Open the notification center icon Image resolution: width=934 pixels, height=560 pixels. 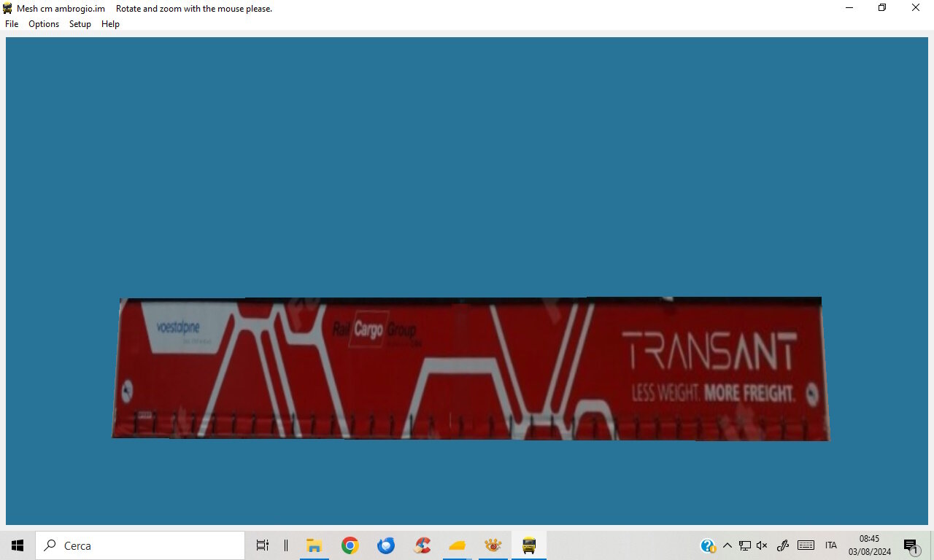click(x=911, y=545)
